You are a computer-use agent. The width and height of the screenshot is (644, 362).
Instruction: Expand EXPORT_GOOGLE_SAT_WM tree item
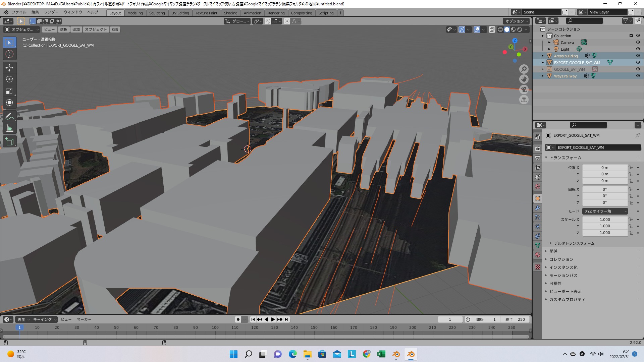click(x=543, y=62)
